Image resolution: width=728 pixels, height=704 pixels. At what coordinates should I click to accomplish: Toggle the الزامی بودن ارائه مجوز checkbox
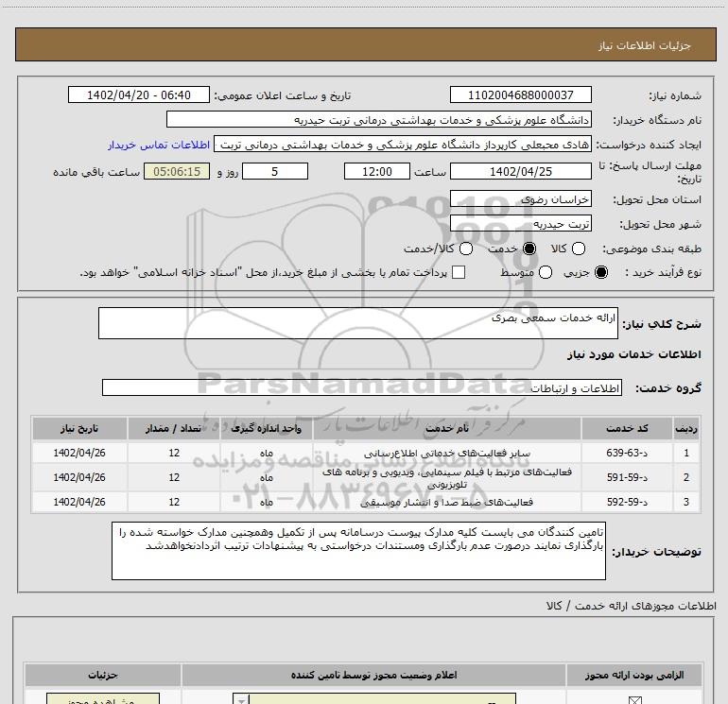pos(634,700)
